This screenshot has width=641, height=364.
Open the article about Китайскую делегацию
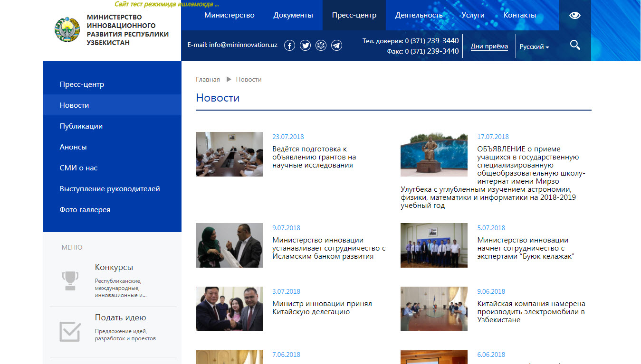322,308
